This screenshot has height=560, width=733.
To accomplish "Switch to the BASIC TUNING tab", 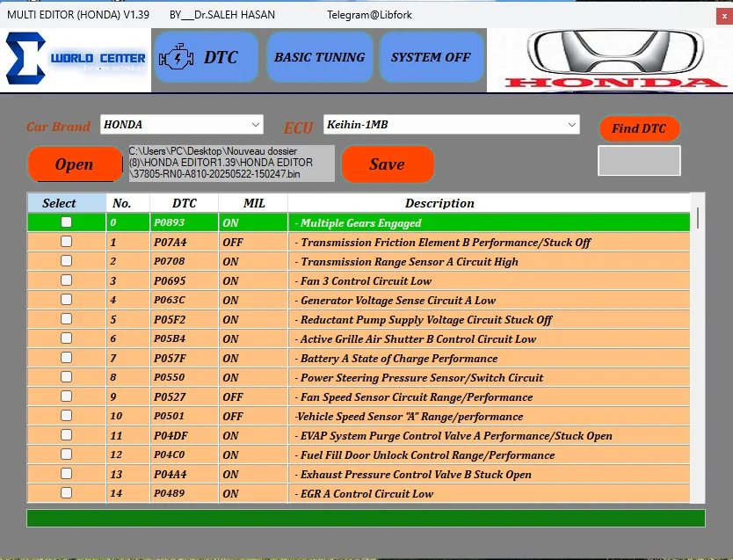I will coord(319,58).
